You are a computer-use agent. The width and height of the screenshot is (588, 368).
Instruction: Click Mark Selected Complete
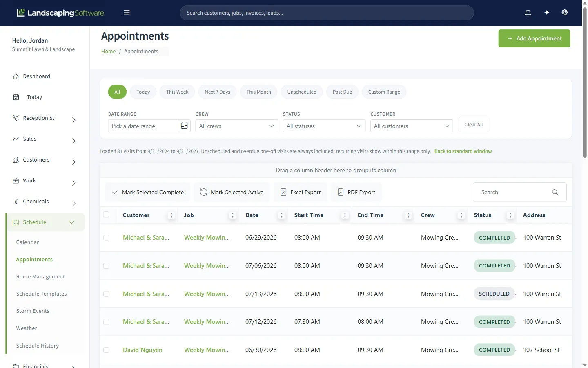click(148, 192)
